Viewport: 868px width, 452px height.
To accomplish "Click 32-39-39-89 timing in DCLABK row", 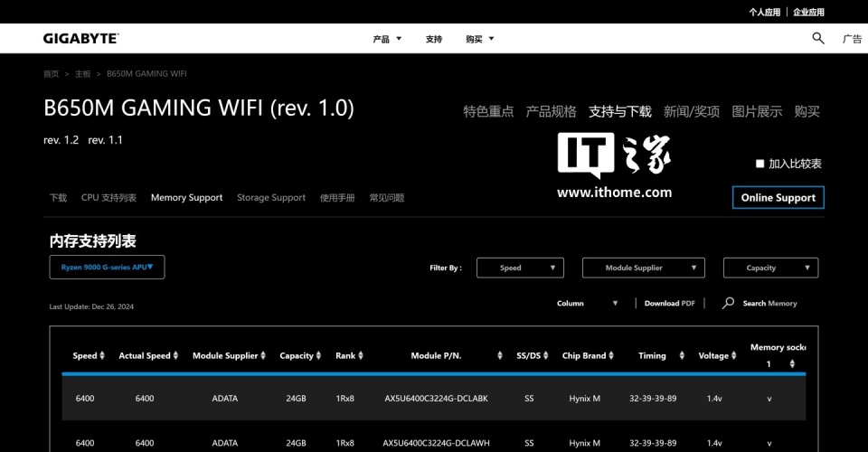I will click(653, 399).
